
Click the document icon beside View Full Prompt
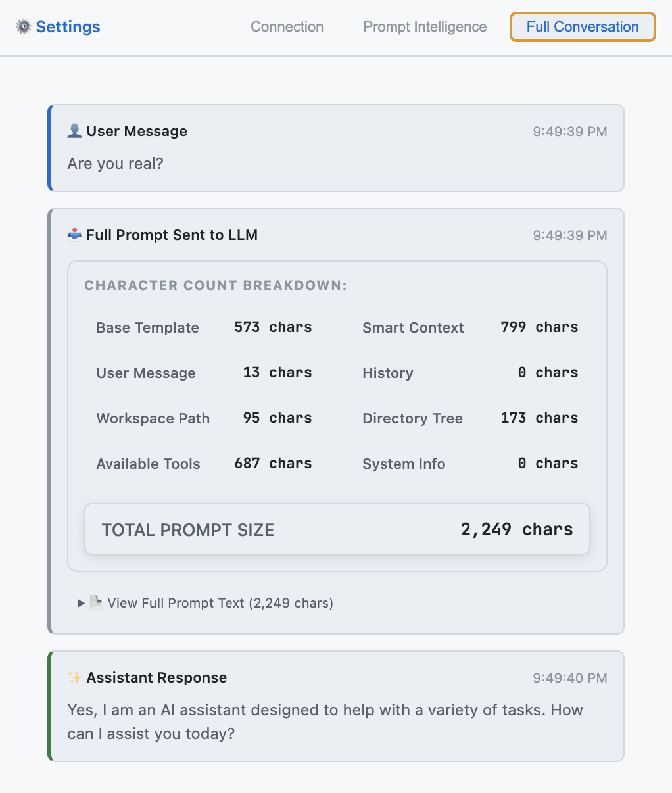(96, 602)
